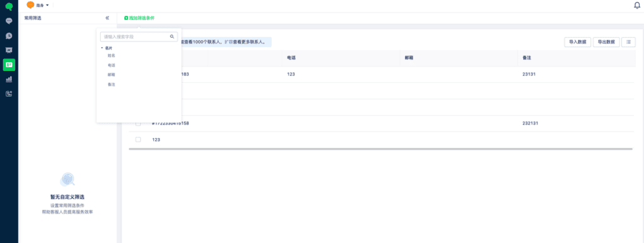Image resolution: width=644 pixels, height=243 pixels.
Task: Click the 导出数据 button
Action: 606,42
